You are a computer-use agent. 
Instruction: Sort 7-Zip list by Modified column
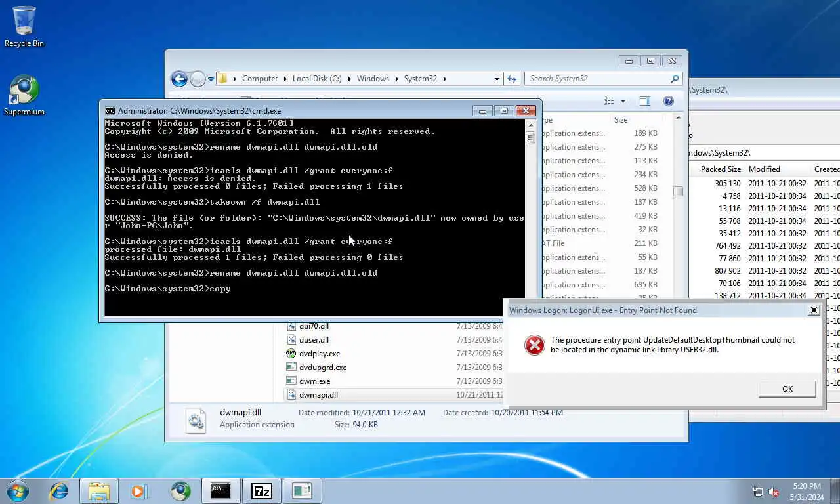(765, 169)
